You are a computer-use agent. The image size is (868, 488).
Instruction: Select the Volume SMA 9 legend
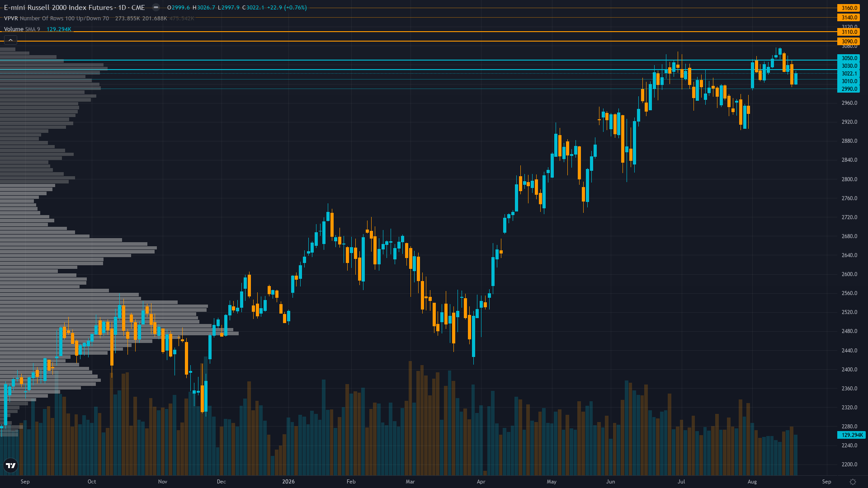tap(22, 29)
